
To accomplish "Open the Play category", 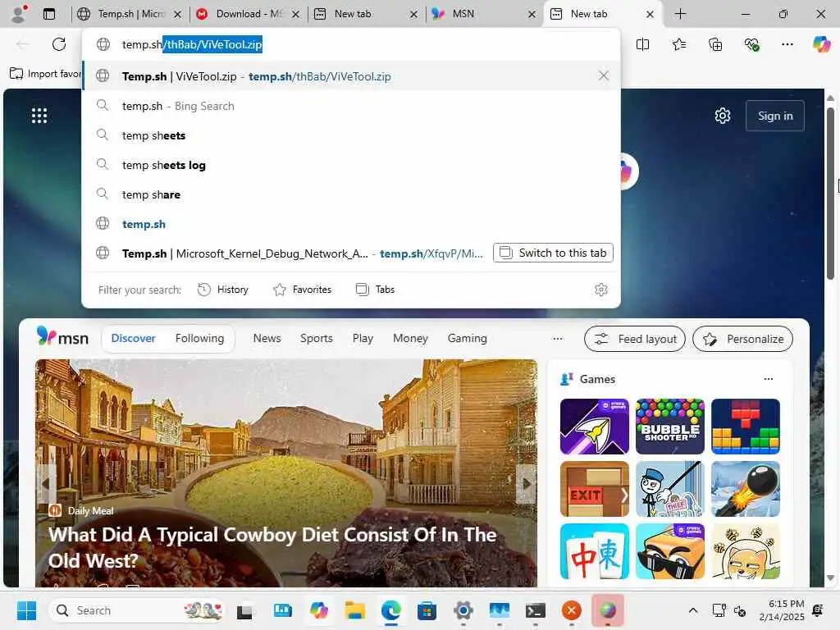I will (363, 339).
